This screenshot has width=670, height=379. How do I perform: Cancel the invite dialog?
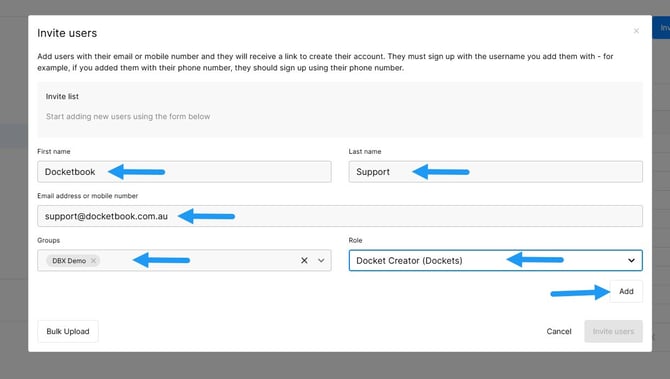click(558, 331)
